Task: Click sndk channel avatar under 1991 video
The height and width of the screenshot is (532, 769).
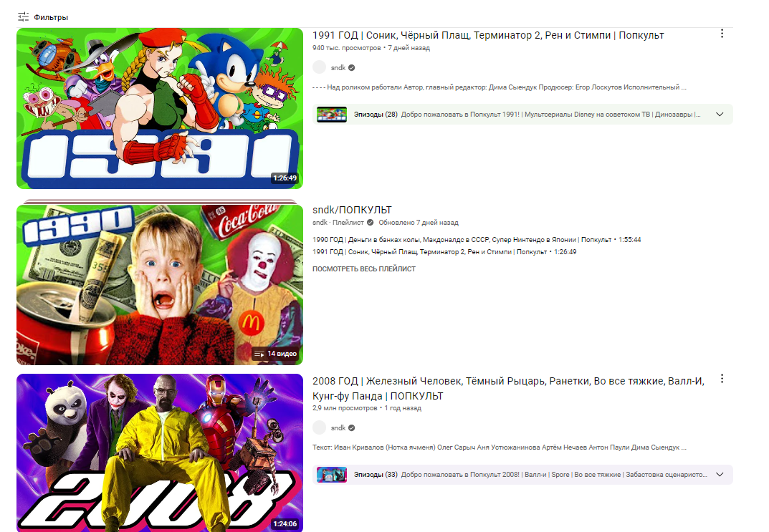Action: pyautogui.click(x=319, y=67)
